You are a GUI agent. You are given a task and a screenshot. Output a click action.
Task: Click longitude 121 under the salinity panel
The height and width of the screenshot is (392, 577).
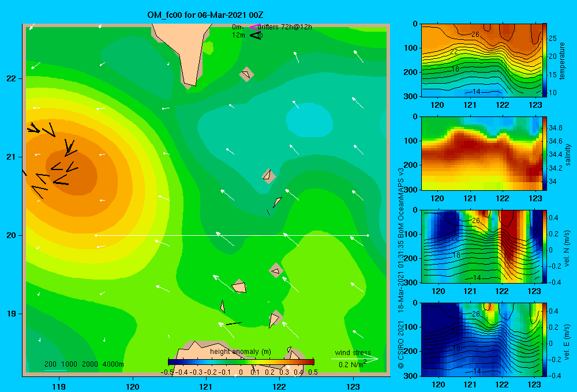point(470,198)
